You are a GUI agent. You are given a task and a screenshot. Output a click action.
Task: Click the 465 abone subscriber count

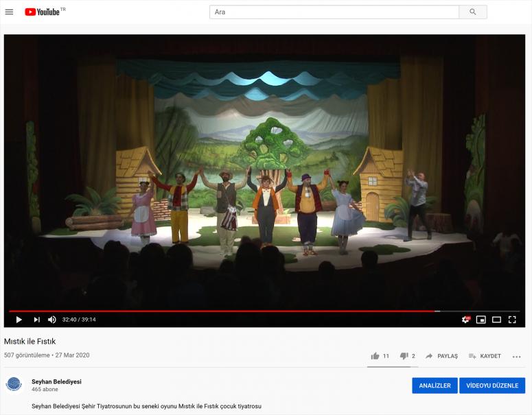[45, 389]
